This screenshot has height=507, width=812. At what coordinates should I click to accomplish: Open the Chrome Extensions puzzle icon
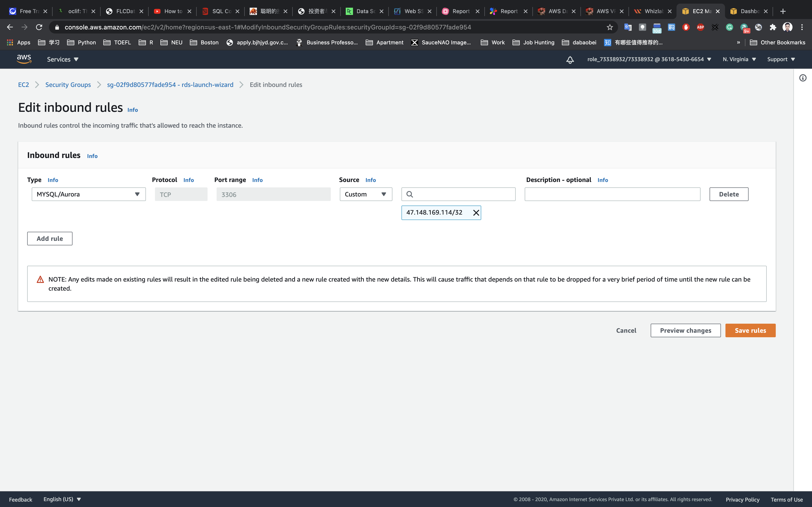[x=773, y=27]
